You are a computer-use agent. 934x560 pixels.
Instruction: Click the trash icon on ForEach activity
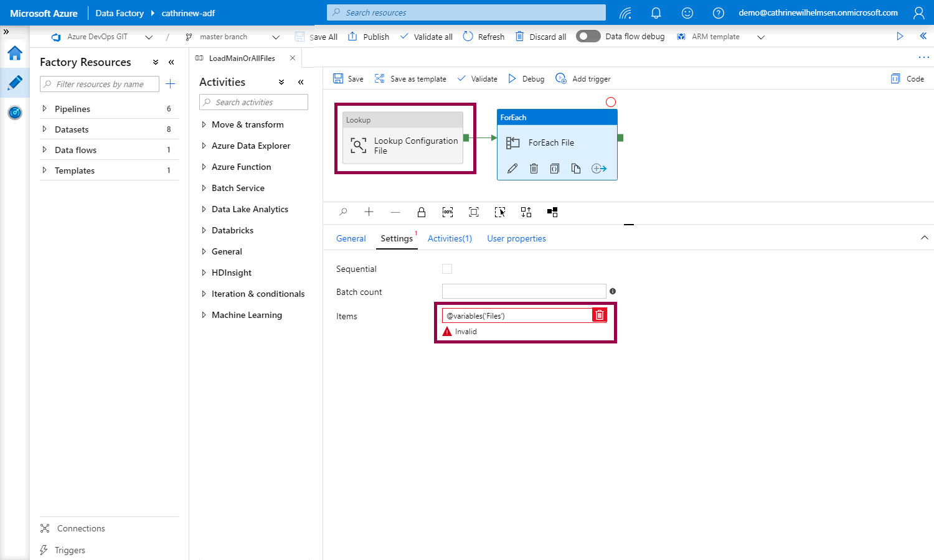coord(534,169)
